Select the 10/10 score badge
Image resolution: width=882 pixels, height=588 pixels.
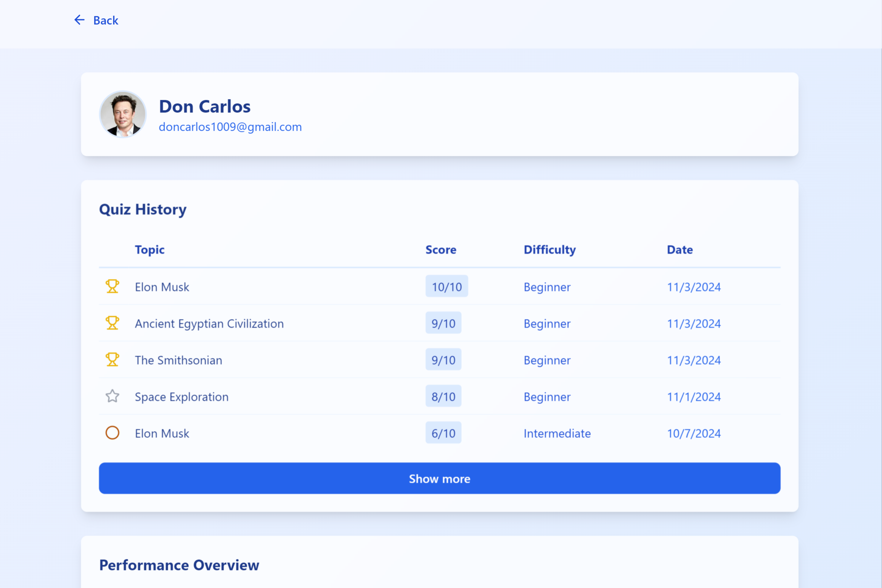click(x=447, y=286)
